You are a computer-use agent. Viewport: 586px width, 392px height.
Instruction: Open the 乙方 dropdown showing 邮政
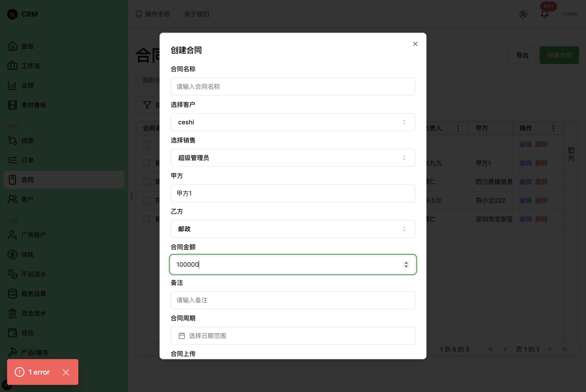click(293, 229)
